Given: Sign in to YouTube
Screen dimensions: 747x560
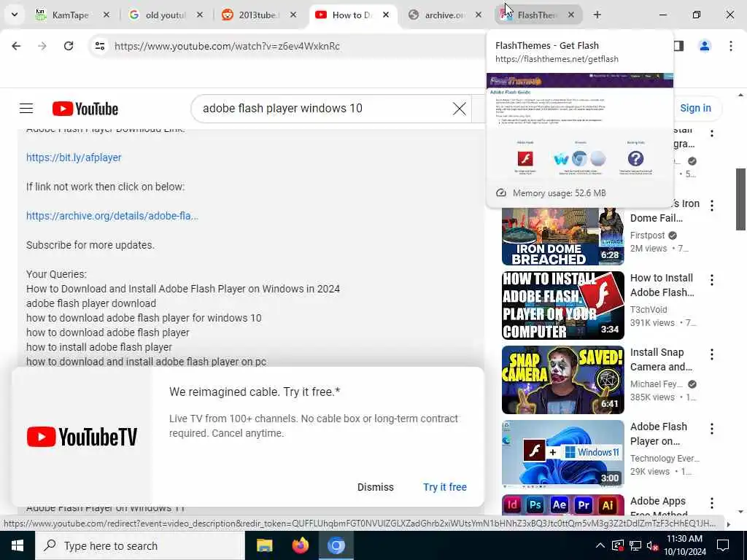Looking at the screenshot, I should (x=695, y=108).
